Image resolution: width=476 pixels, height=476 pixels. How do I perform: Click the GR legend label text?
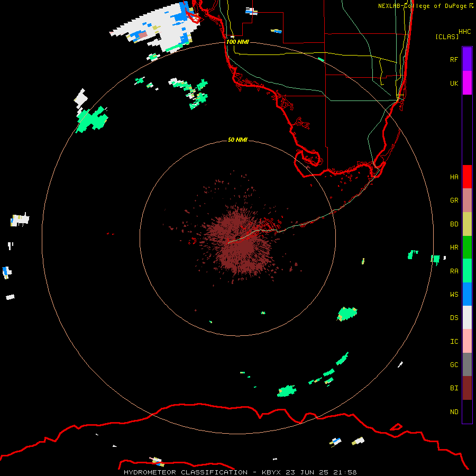click(x=454, y=200)
